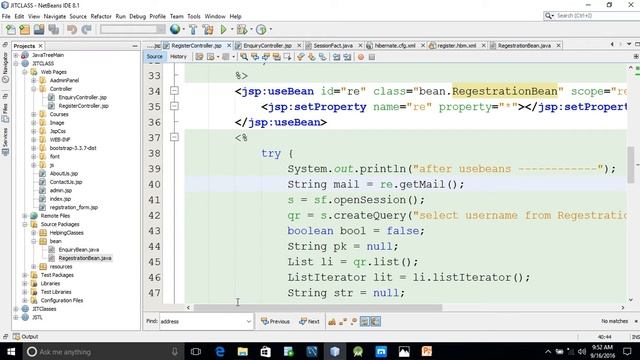Image resolution: width=640 pixels, height=360 pixels.
Task: Collapse code fold at line 34
Action: 174,91
